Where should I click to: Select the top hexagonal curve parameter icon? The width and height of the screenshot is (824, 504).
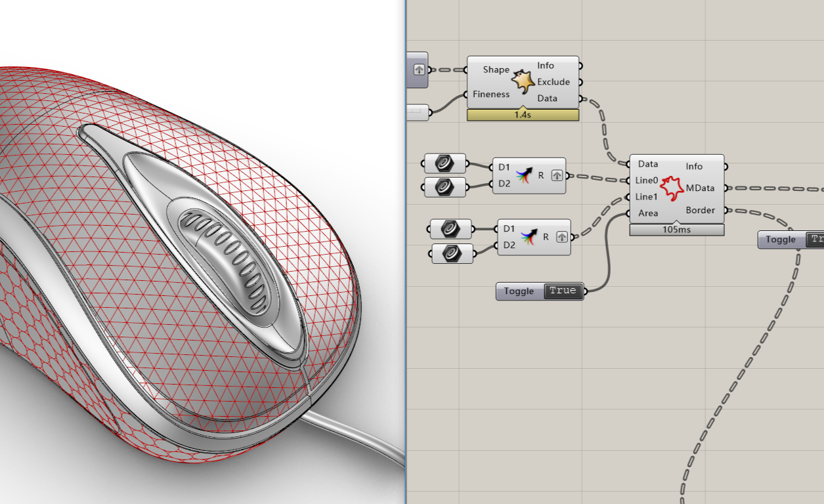(x=444, y=163)
